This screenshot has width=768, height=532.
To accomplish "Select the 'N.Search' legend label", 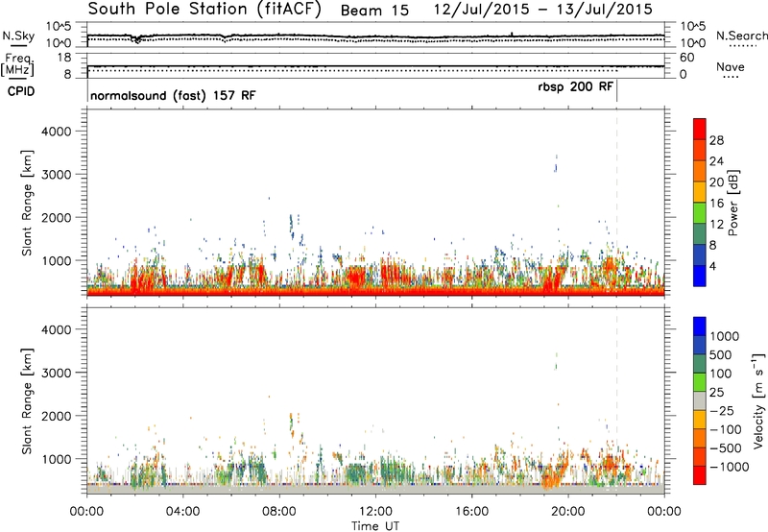I will point(741,36).
